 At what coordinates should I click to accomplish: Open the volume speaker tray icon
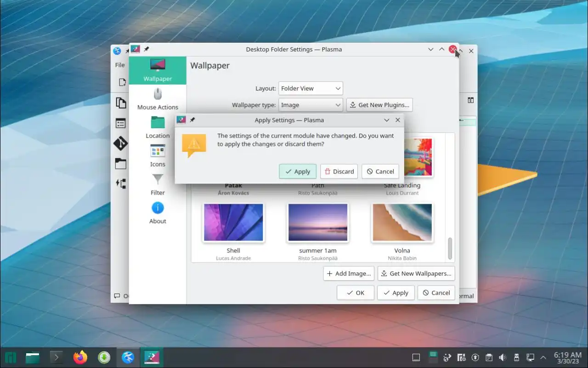pos(503,357)
